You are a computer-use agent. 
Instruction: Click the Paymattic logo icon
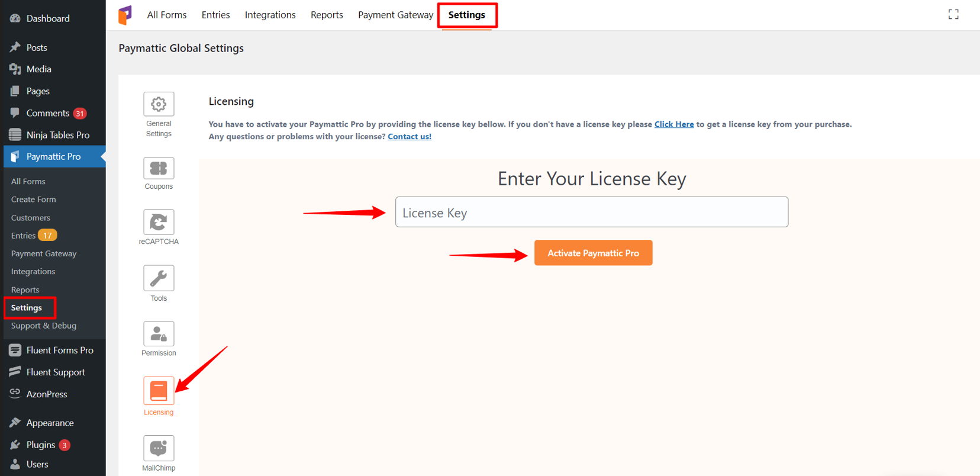click(125, 15)
